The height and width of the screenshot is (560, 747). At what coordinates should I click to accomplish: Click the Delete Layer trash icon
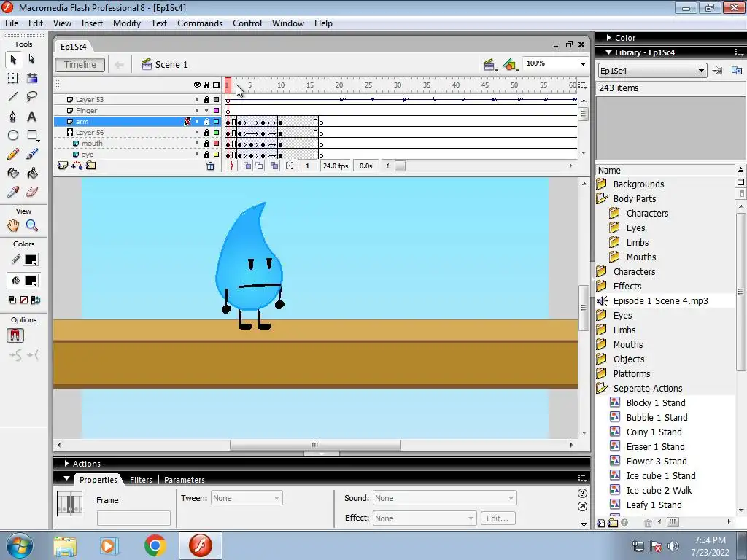click(x=210, y=166)
